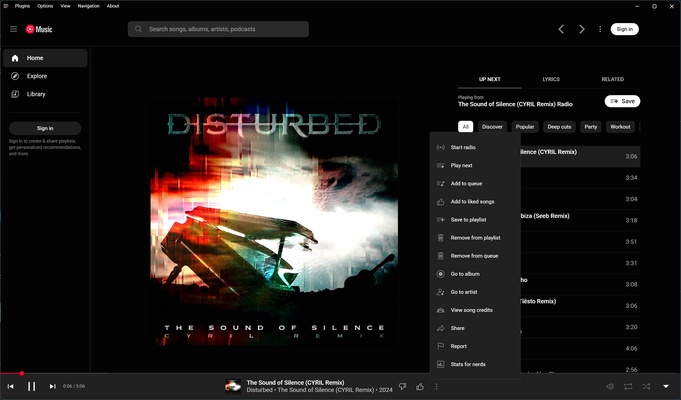Open the View menu
This screenshot has width=681, height=400.
tap(65, 6)
